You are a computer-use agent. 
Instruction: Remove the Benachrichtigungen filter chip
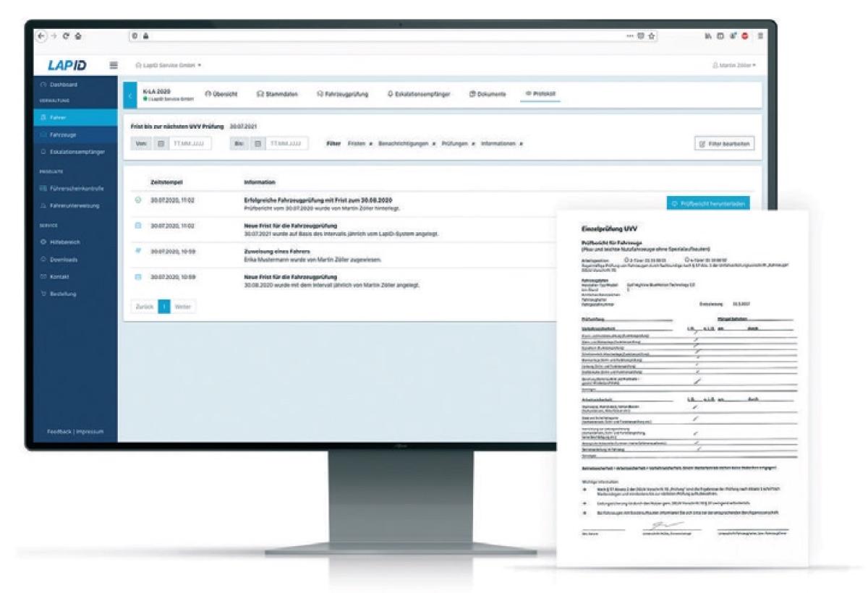click(433, 144)
